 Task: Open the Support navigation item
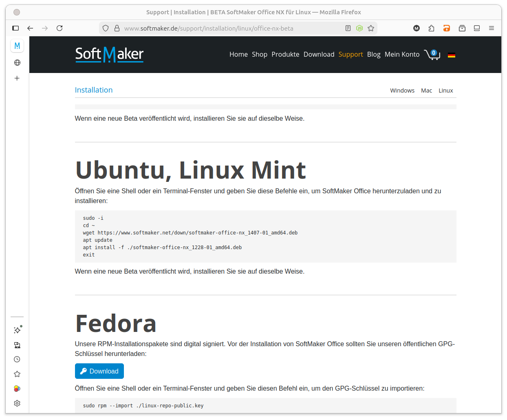[x=350, y=54]
